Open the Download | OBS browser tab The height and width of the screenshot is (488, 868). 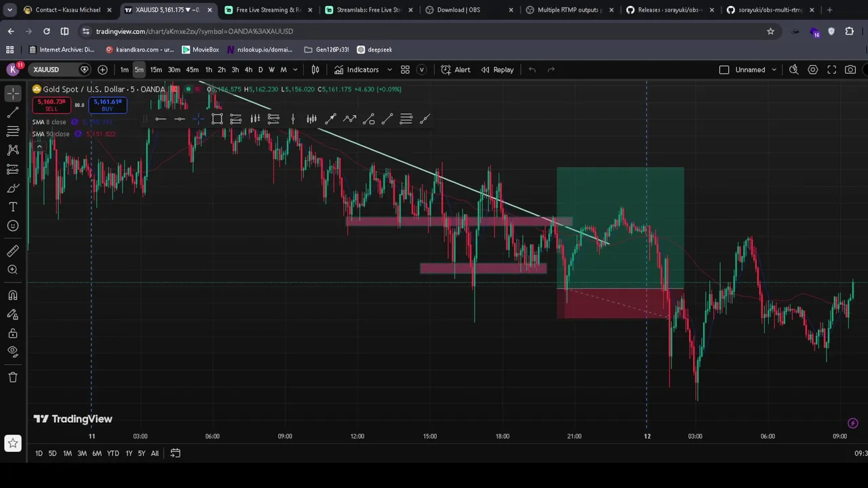470,10
